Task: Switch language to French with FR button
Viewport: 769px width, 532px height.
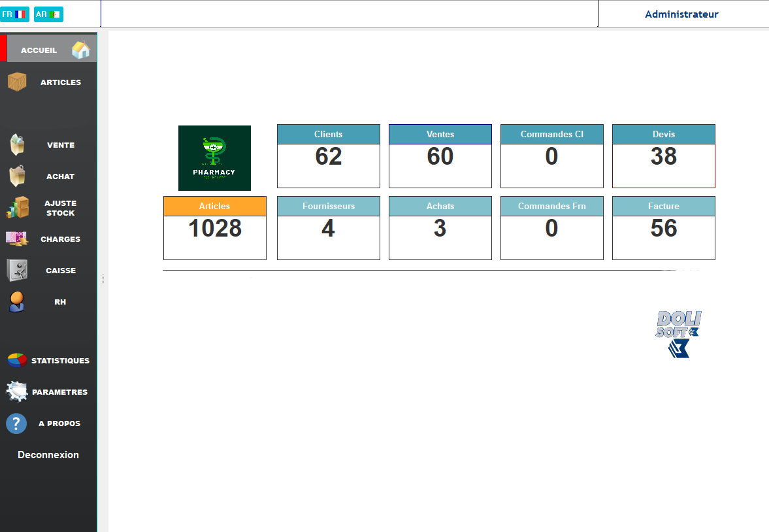Action: [x=14, y=14]
